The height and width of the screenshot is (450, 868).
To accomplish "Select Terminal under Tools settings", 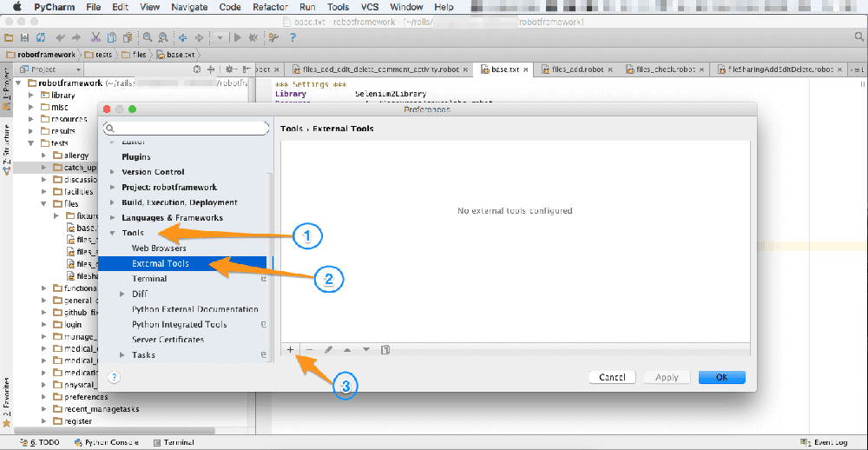I will (149, 279).
